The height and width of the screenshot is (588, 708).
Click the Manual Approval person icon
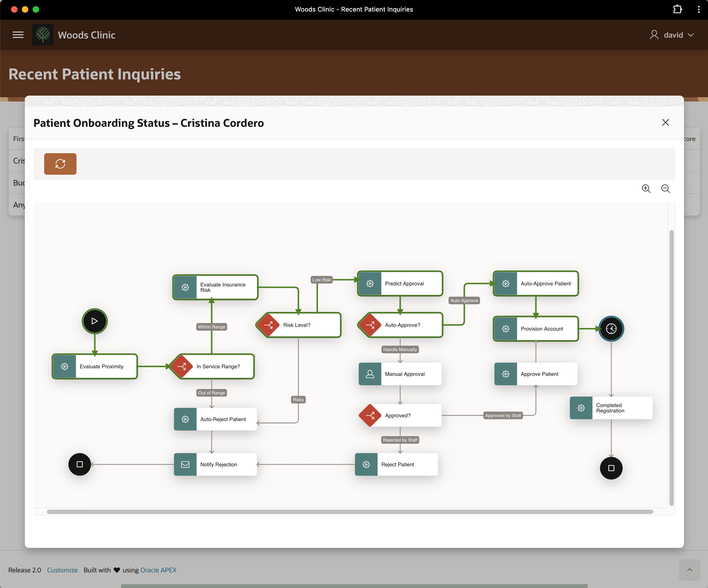tap(370, 374)
